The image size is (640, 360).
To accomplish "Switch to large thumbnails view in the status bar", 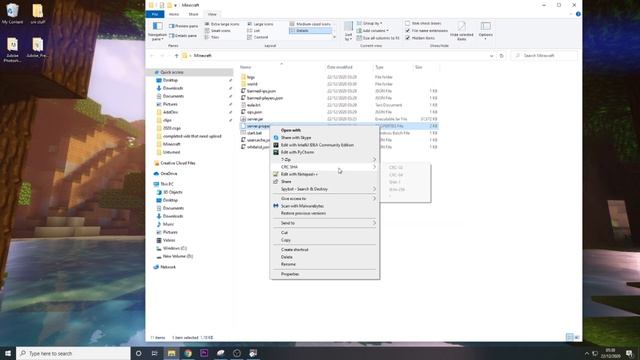I will tap(577, 337).
